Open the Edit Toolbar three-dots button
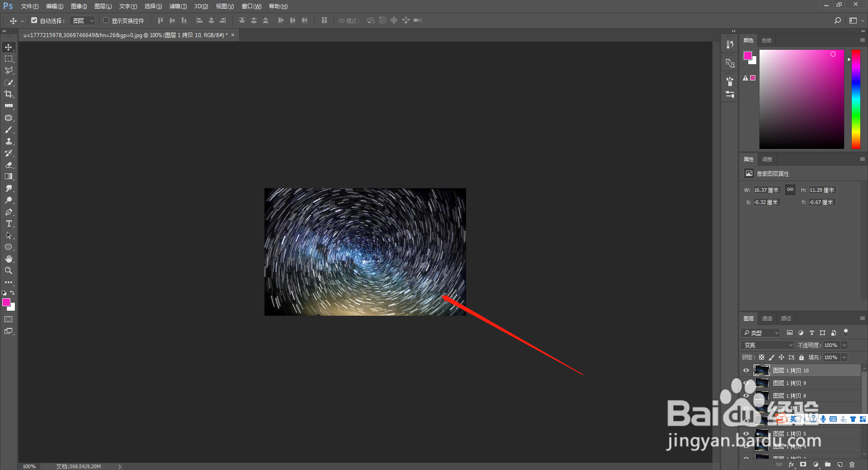 pyautogui.click(x=9, y=282)
